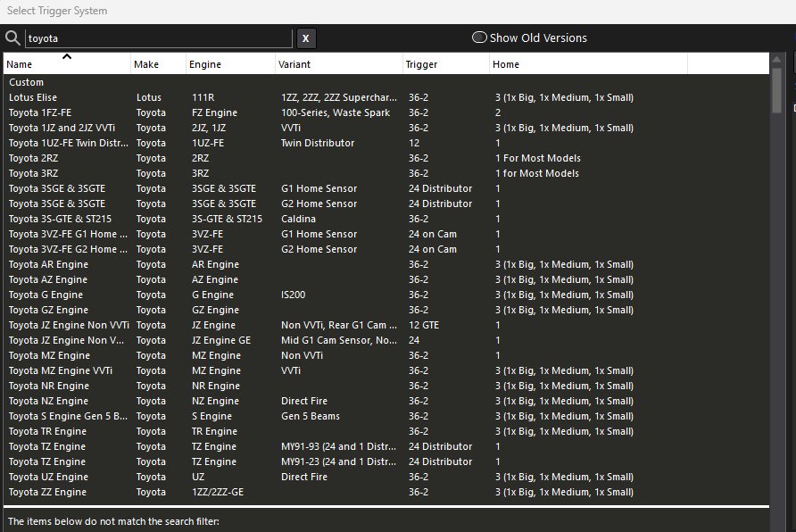
Task: Click the vertical scrollbar thumb
Action: (x=776, y=90)
